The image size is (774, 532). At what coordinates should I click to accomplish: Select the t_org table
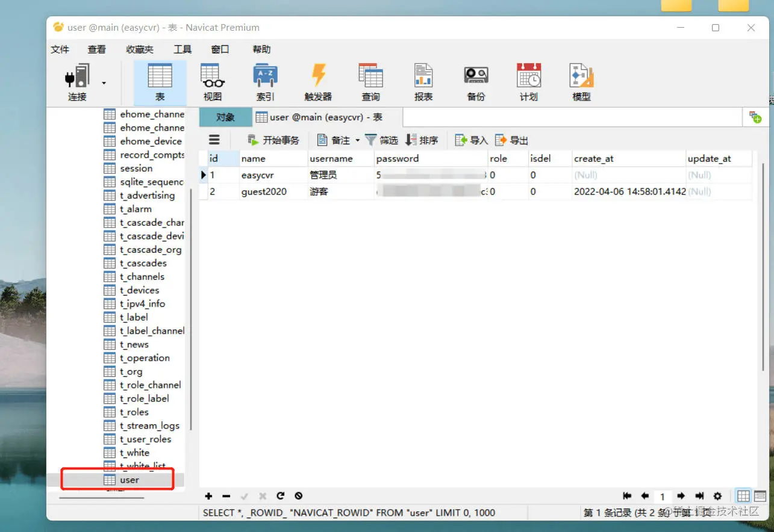pos(131,371)
